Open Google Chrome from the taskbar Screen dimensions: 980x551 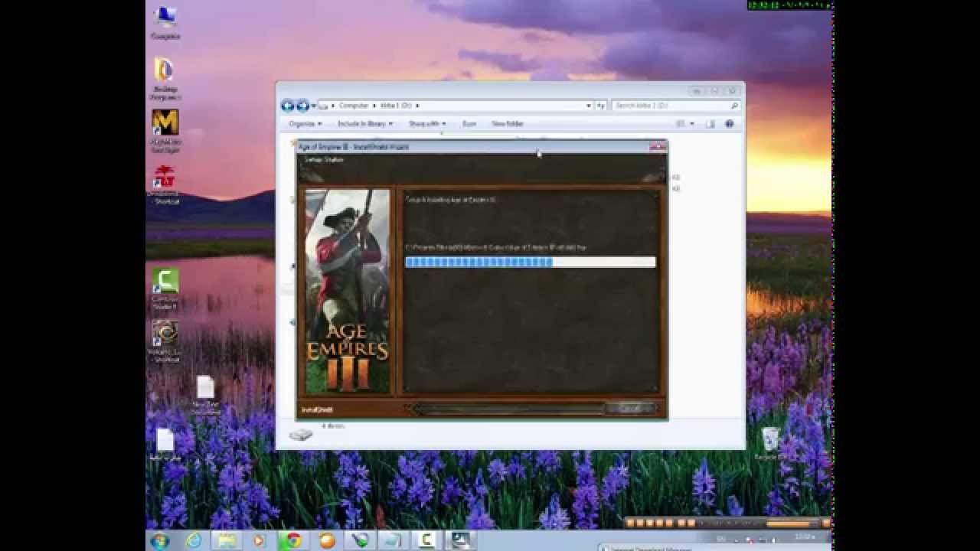click(292, 540)
